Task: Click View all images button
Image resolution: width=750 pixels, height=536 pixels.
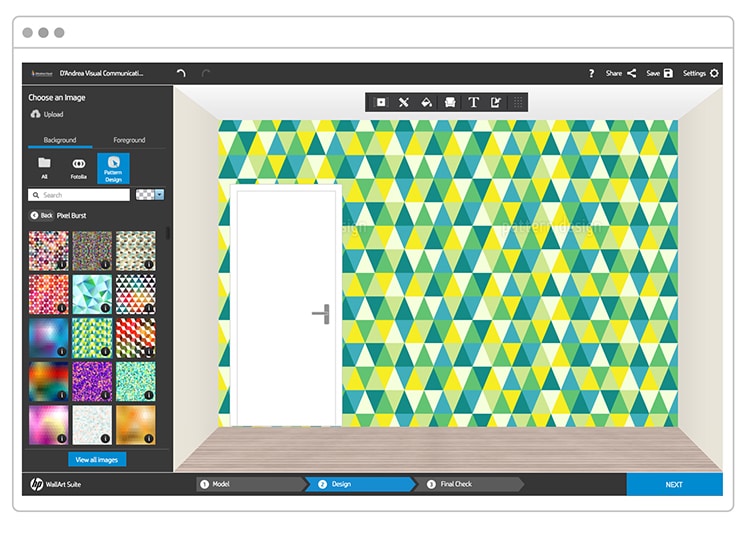Action: point(97,459)
